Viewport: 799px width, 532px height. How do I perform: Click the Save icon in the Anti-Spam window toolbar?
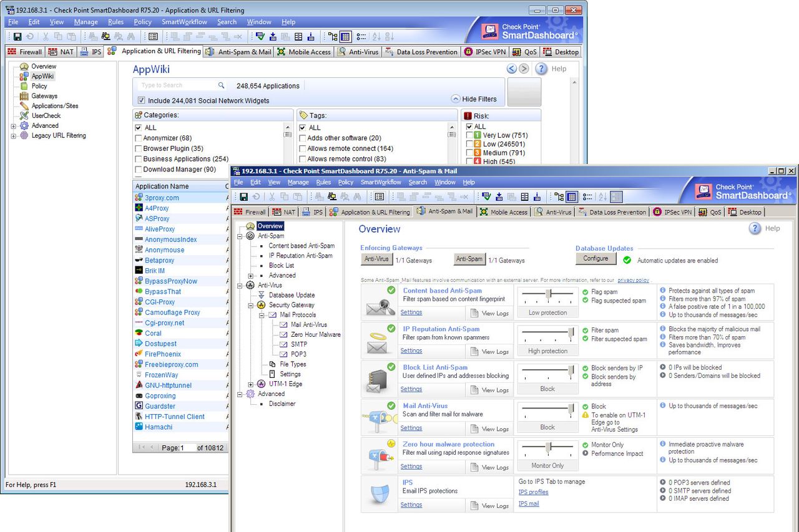click(243, 197)
